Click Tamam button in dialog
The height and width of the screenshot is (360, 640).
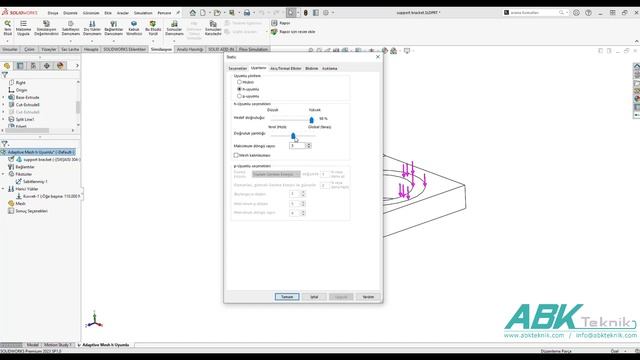coord(287,297)
